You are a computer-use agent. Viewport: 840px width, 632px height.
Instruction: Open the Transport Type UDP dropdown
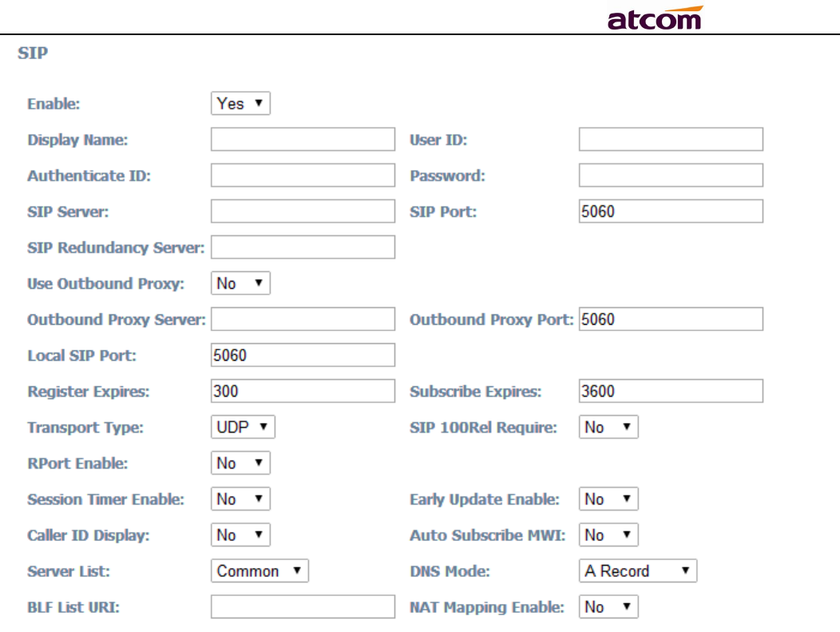[243, 427]
